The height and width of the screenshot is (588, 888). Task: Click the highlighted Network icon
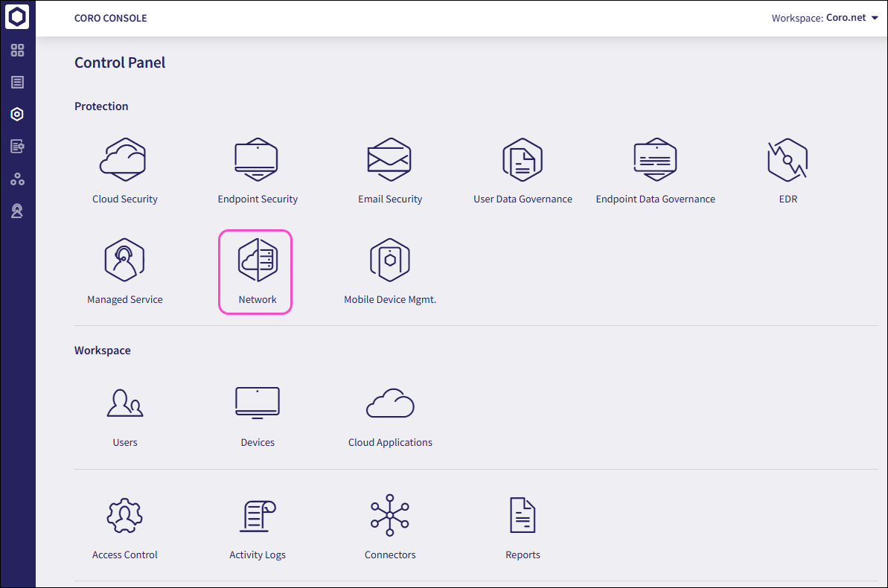pyautogui.click(x=257, y=261)
